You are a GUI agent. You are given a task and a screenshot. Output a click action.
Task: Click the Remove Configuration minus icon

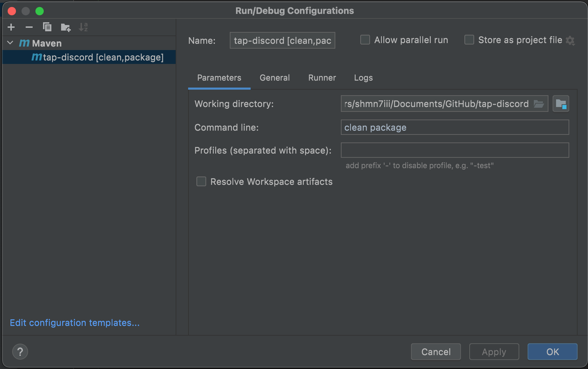[x=29, y=27]
